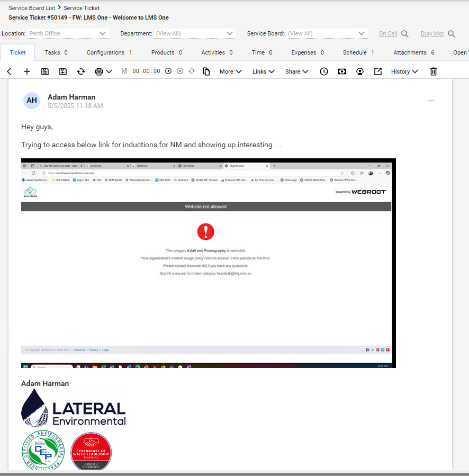The height and width of the screenshot is (476, 469).
Task: Open the Location Perth Office dropdown
Action: 68,33
